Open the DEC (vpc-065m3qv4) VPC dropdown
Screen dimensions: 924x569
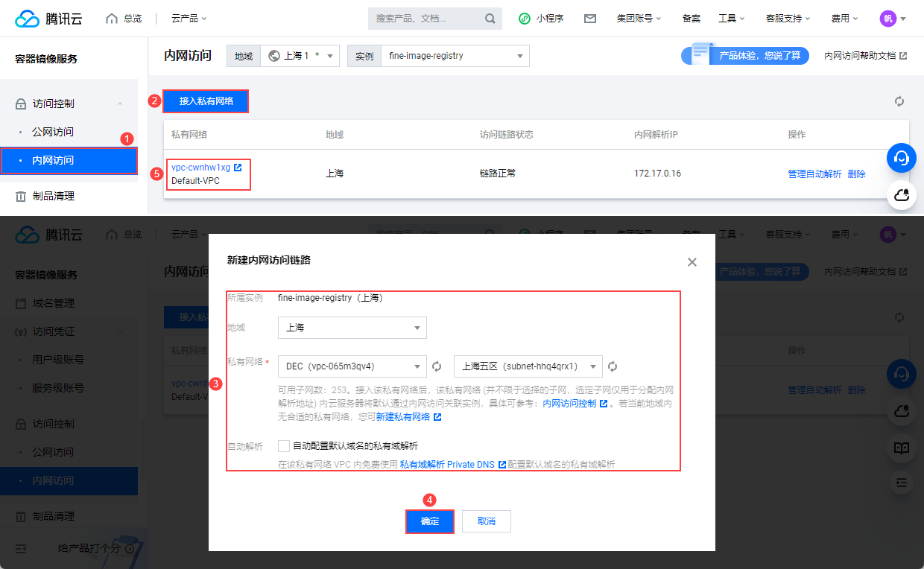click(352, 366)
